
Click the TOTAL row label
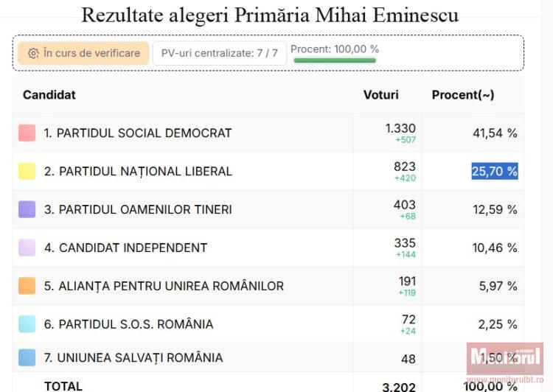pyautogui.click(x=63, y=386)
